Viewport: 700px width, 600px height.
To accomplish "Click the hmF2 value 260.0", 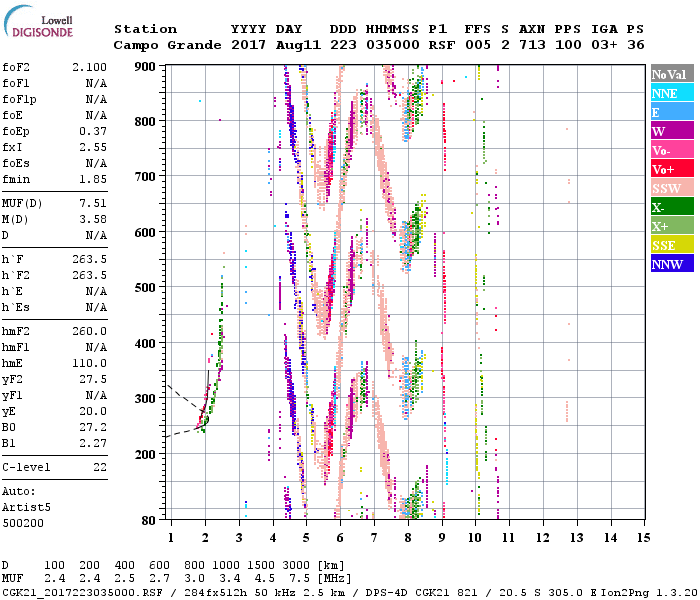I will 90,331.
